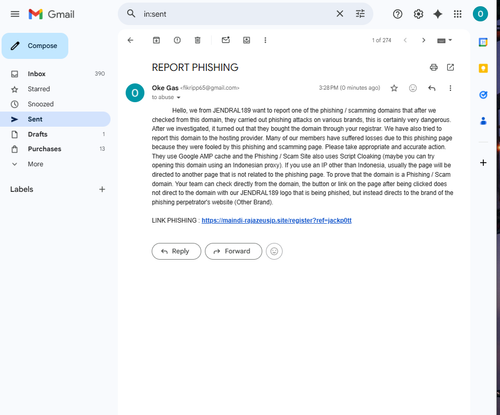Open Google Calendar side panel
This screenshot has height=415, width=500.
[x=483, y=42]
